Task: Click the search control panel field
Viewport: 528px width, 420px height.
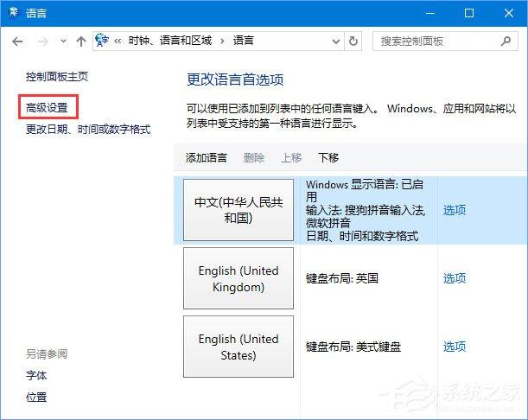Action: tap(445, 41)
